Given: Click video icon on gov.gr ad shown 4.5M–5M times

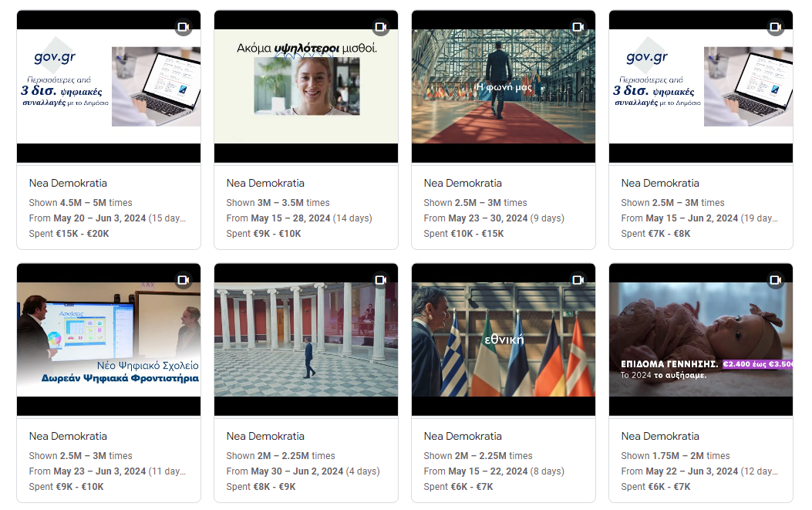Looking at the screenshot, I should [184, 27].
